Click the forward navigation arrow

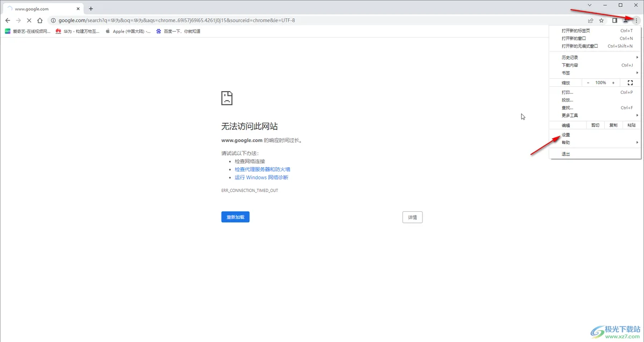point(18,20)
